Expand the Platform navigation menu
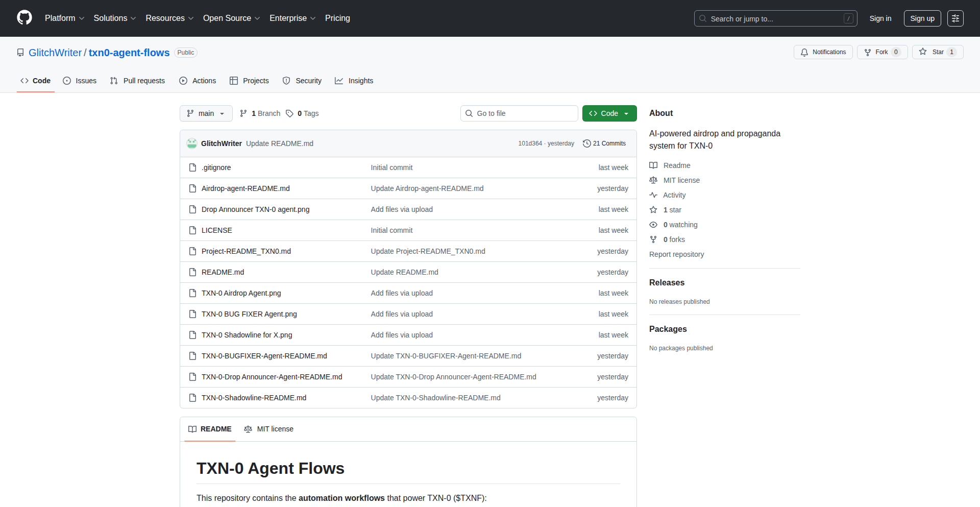 tap(64, 18)
